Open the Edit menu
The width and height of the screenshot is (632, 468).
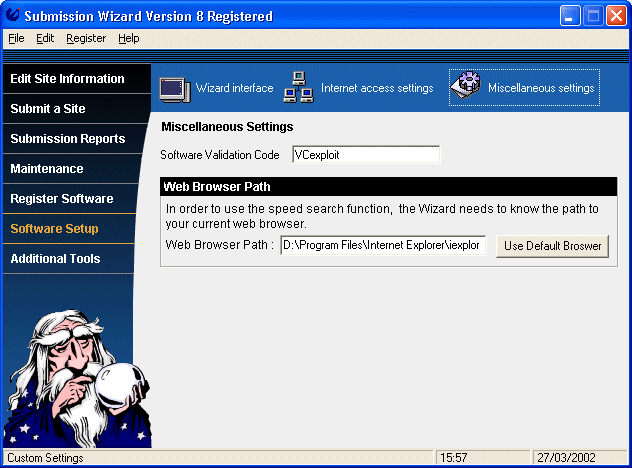tap(45, 38)
